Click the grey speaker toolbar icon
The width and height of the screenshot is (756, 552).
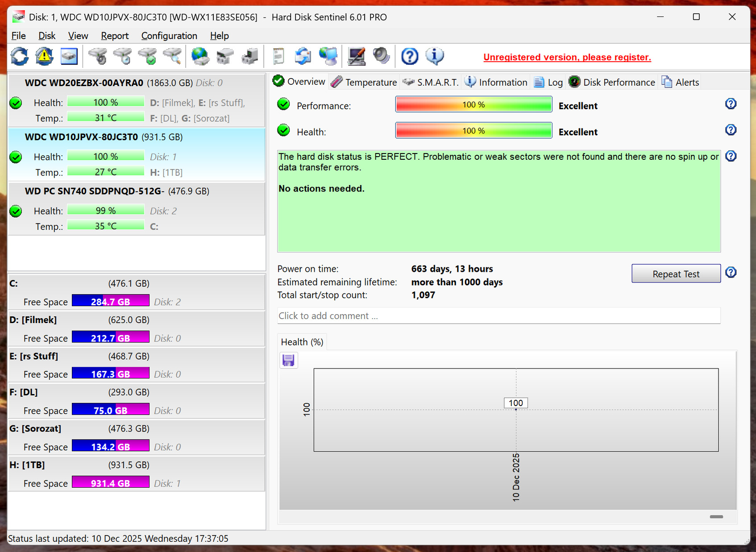382,56
